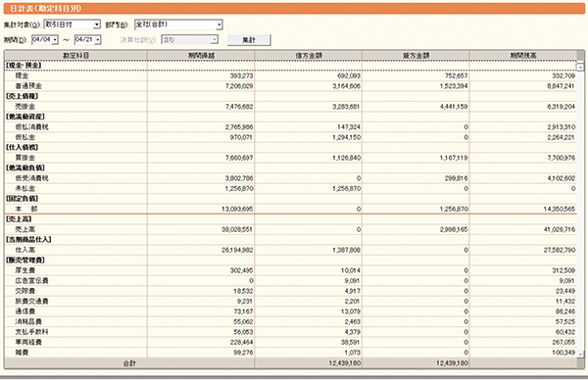The height and width of the screenshot is (380, 588).
Task: Click the 期間残高 column header
Action: [522, 55]
